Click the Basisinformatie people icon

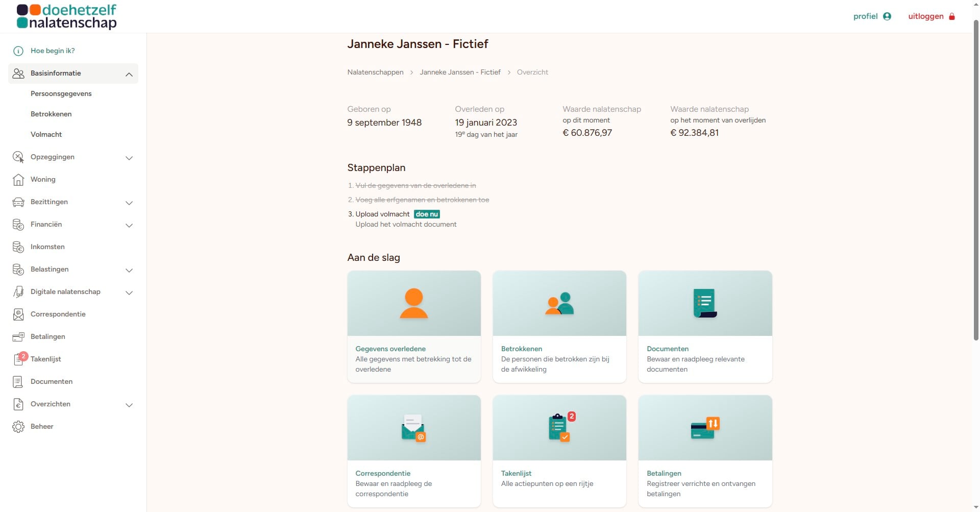(18, 74)
